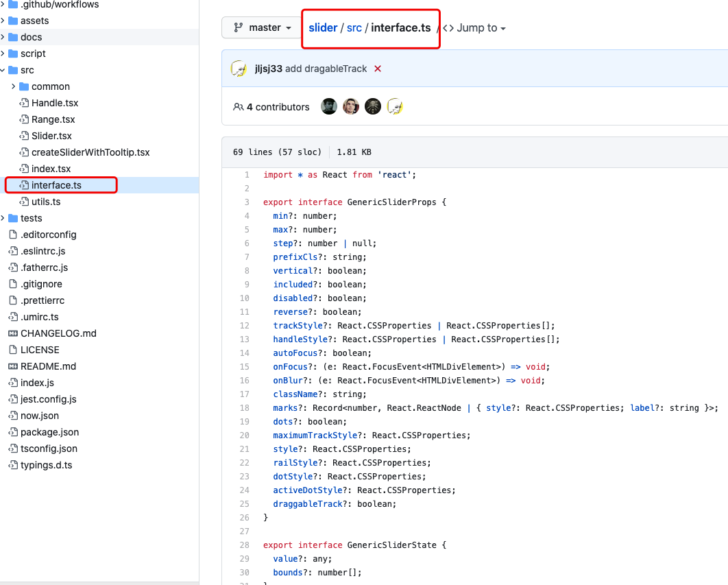Open the add dragableTrack commit message
Image resolution: width=728 pixels, height=585 pixels.
(326, 69)
